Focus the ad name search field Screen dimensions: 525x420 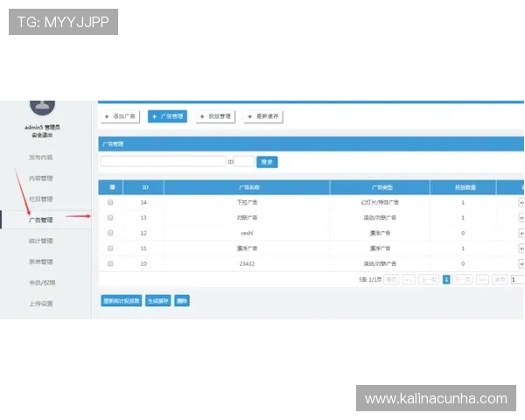click(x=163, y=161)
